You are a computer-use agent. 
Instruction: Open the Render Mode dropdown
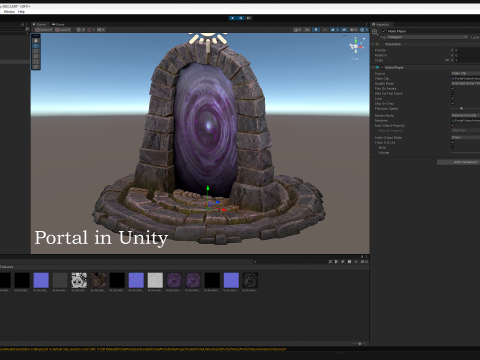tap(465, 115)
